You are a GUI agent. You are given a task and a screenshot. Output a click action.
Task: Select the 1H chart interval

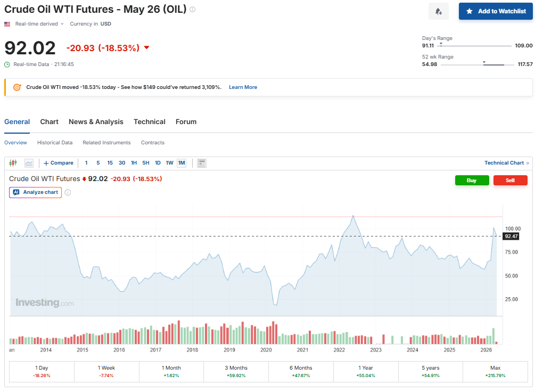click(x=134, y=163)
